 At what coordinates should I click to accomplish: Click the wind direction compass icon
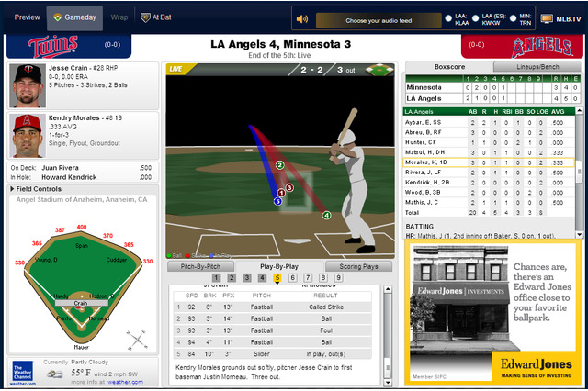(137, 341)
